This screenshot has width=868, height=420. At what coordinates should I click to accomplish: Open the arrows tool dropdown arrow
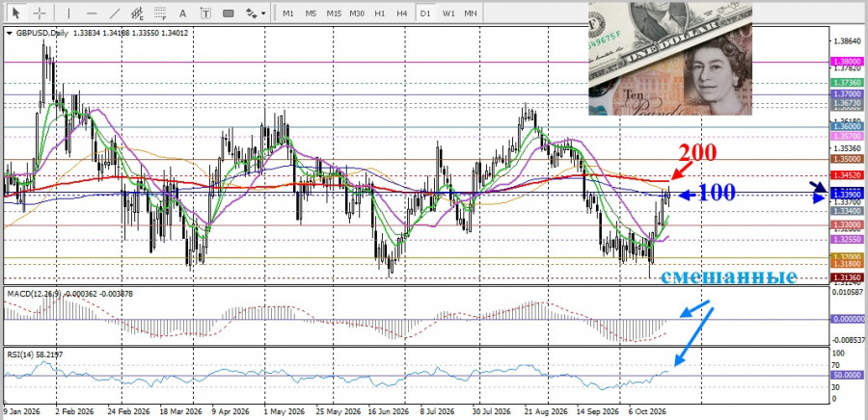[263, 13]
